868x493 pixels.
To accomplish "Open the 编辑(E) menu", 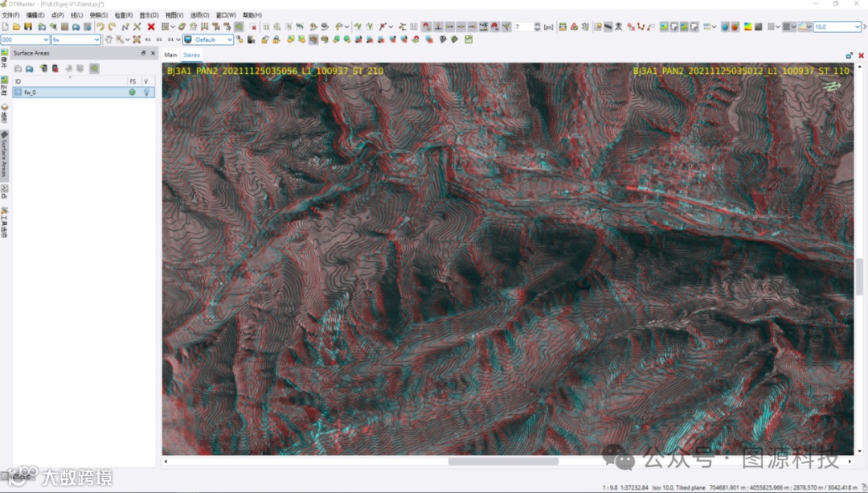I will pyautogui.click(x=35, y=15).
